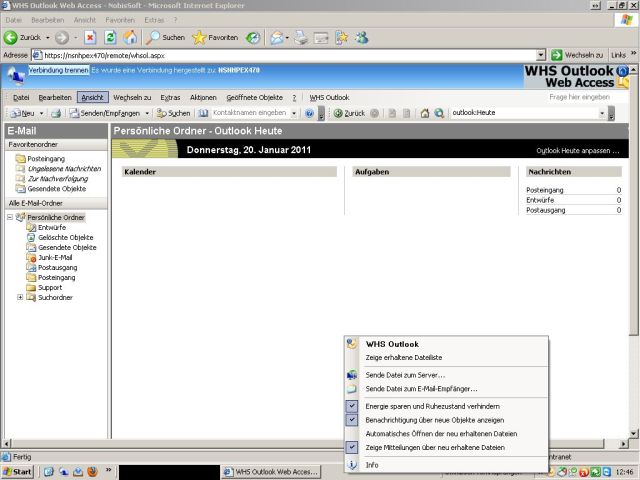Image resolution: width=640 pixels, height=480 pixels.
Task: Expand Suchordner tree node
Action: pyautogui.click(x=20, y=298)
